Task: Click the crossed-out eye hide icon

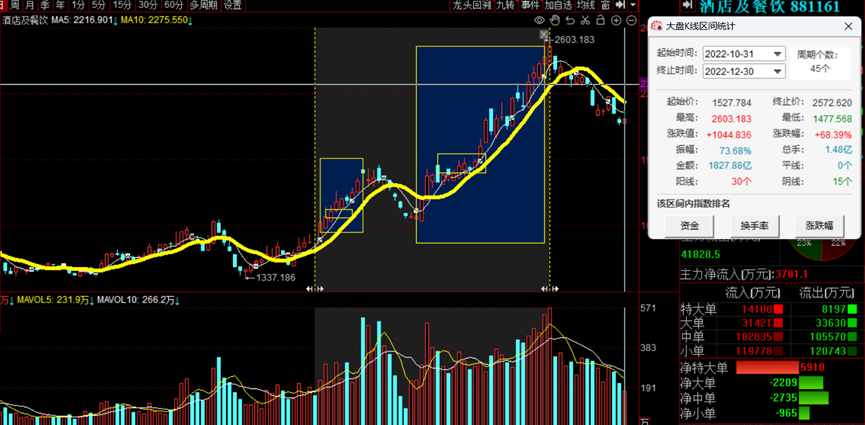Action: coord(554,20)
